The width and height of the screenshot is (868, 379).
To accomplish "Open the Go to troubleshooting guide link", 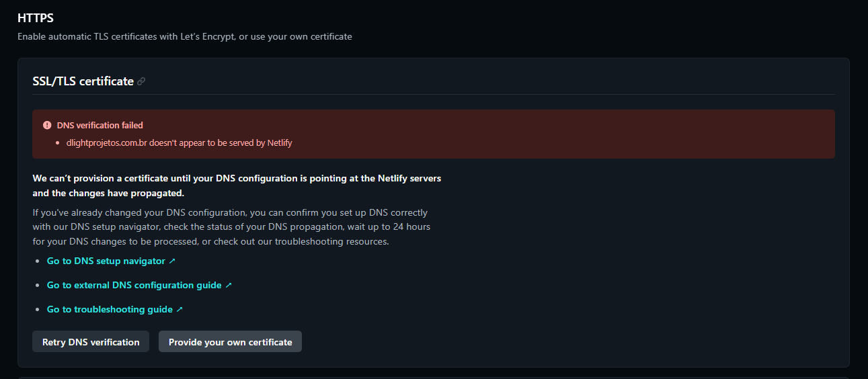I will click(x=110, y=309).
